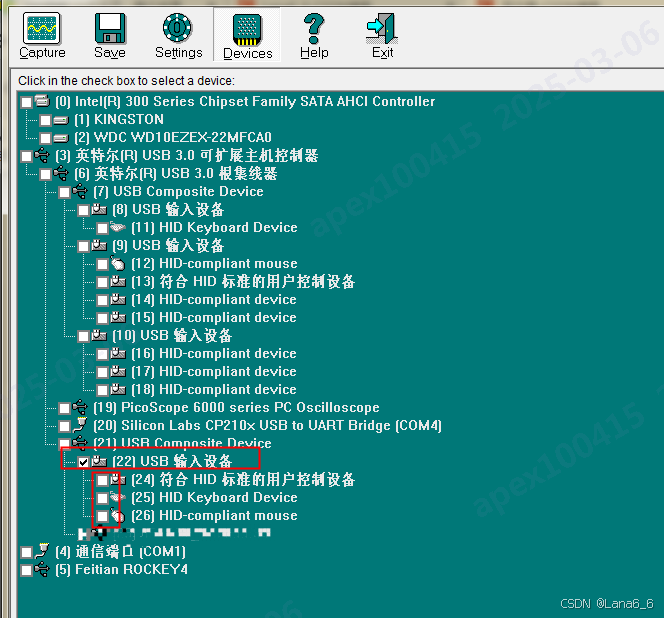Check the [12] HID-compliant mouse box
Image resolution: width=664 pixels, height=618 pixels.
pos(102,264)
